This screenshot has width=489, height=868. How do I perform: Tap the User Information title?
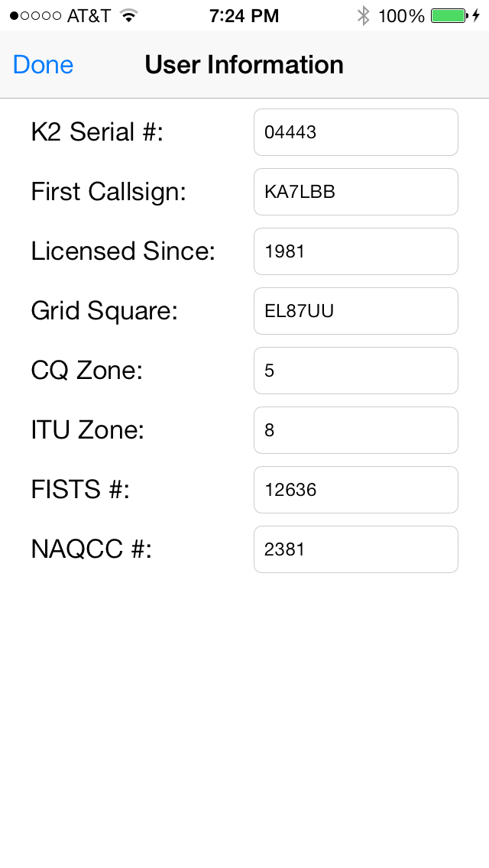point(244,65)
